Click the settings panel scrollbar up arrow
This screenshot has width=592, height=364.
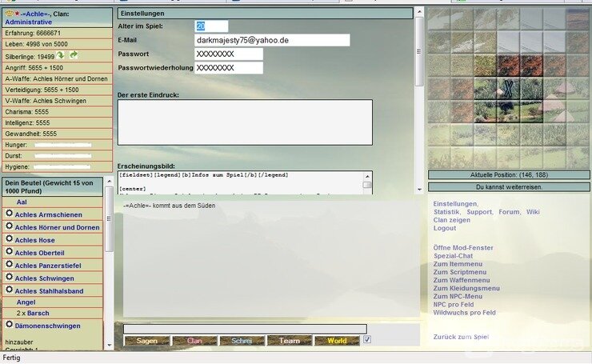pyautogui.click(x=419, y=12)
